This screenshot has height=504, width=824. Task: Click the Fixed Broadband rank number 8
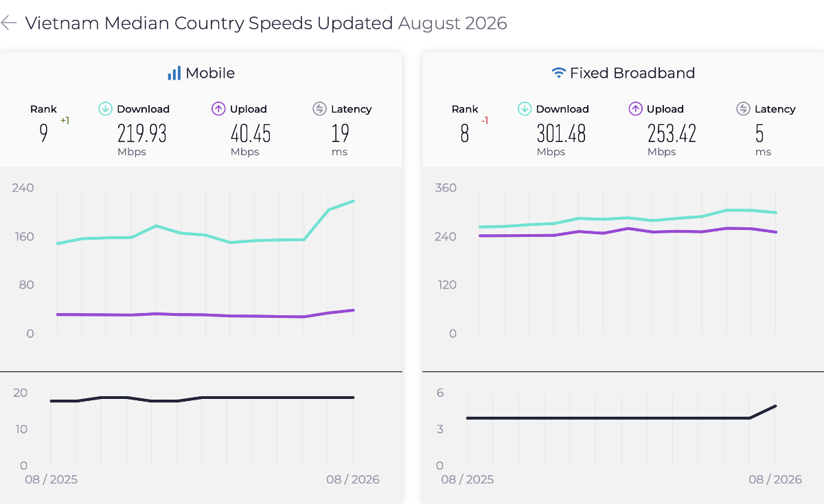tap(465, 133)
